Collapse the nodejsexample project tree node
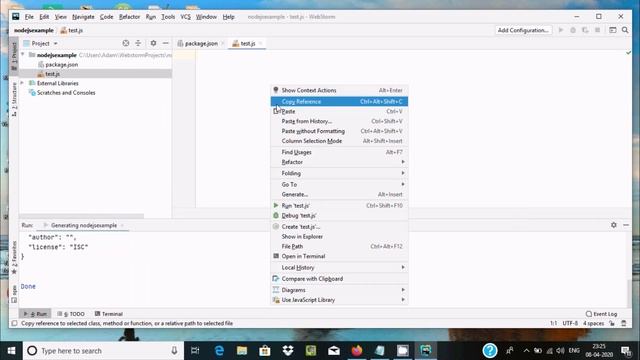 coord(23,55)
